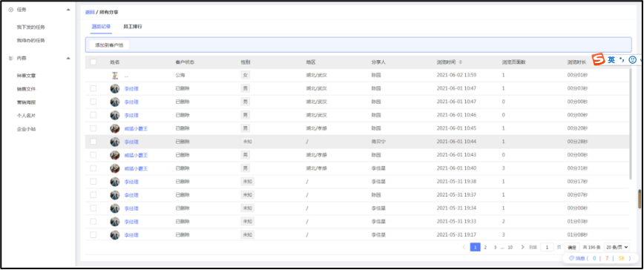The image size is (644, 270).
Task: Click the 58 message count
Action: (x=622, y=259)
